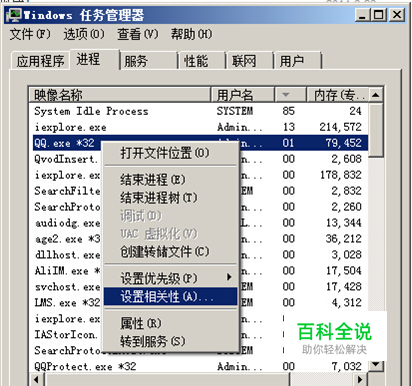Expand 设置优先级(P) submenu
The width and height of the screenshot is (412, 386).
[171, 278]
